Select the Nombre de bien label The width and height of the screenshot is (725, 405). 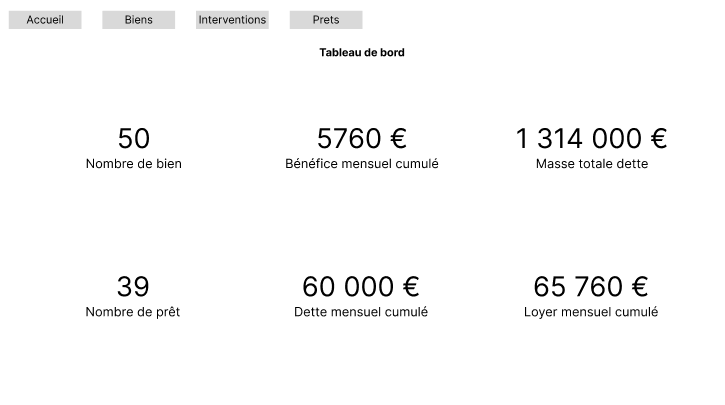[x=134, y=164]
